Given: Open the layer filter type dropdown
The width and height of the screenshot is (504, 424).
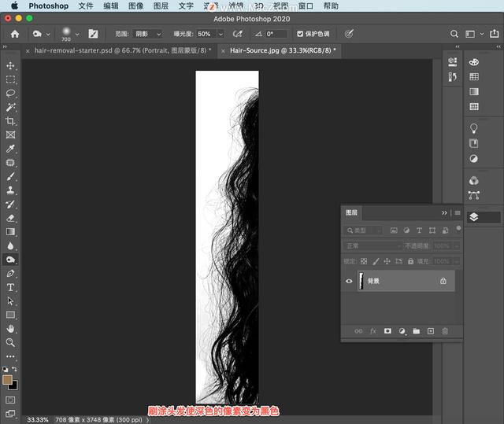Looking at the screenshot, I should [x=363, y=230].
